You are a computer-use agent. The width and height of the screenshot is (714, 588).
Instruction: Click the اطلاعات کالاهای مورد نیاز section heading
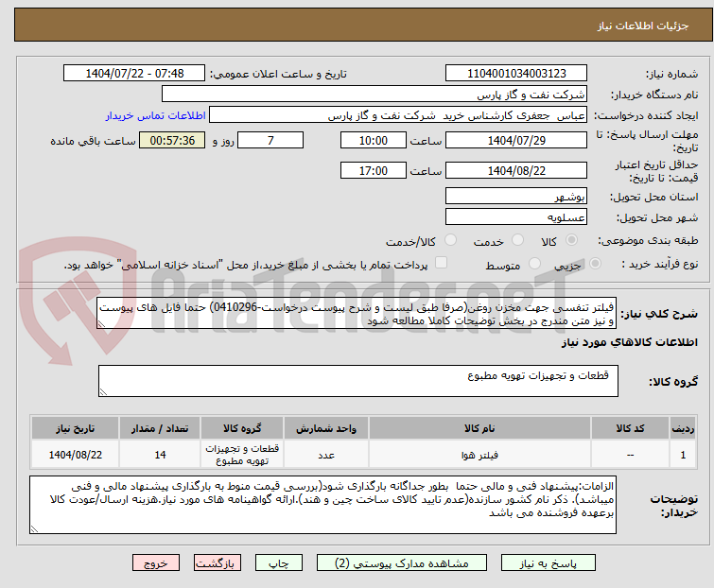tap(629, 342)
